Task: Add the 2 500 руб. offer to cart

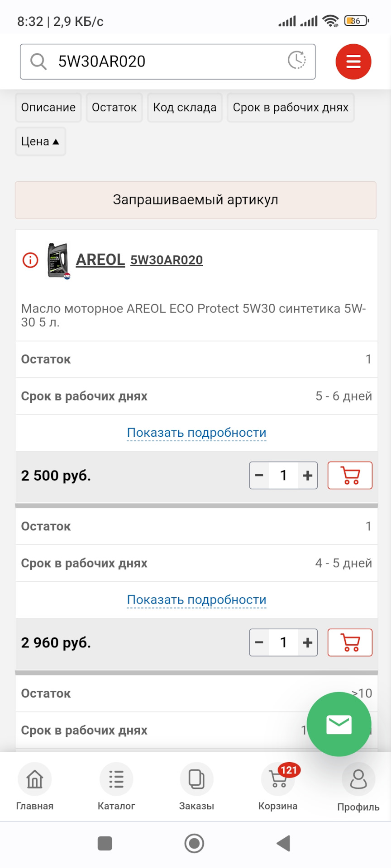Action: (349, 476)
